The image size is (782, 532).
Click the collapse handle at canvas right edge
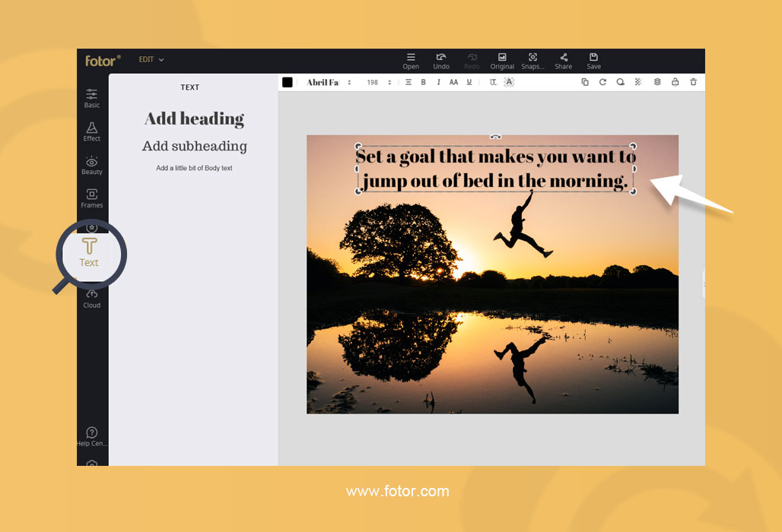[x=703, y=284]
